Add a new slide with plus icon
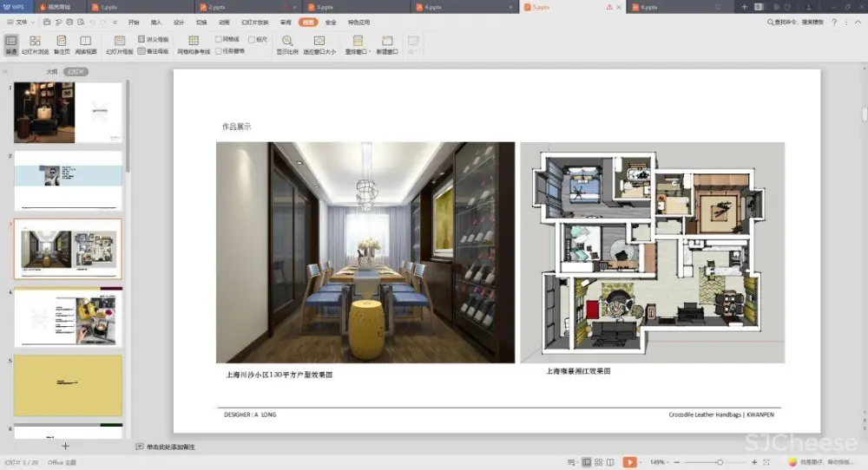 [x=65, y=446]
